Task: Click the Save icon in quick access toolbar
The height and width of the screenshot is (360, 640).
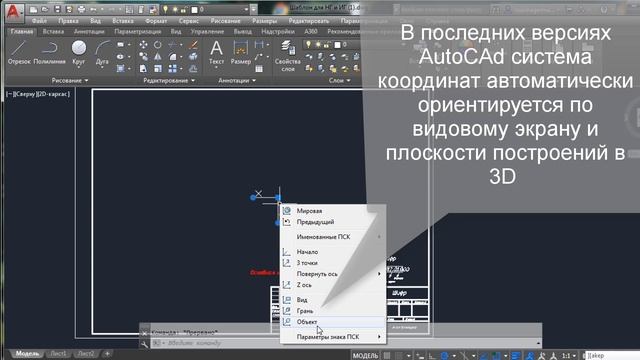Action: 57,9
